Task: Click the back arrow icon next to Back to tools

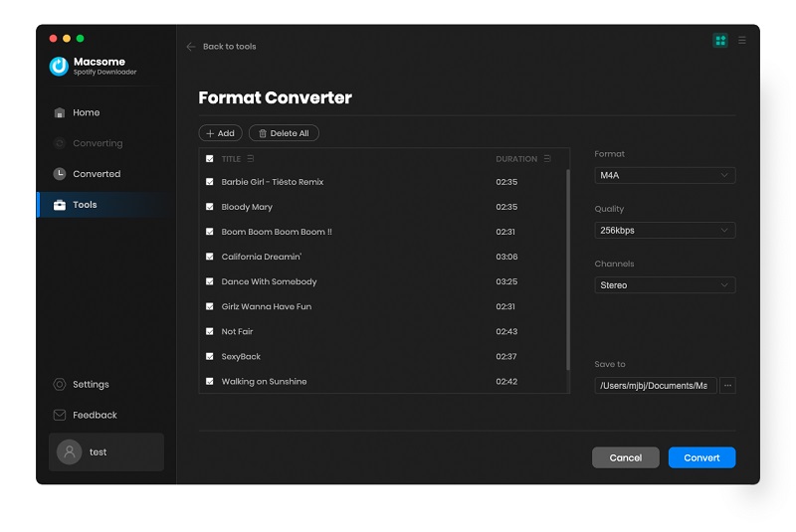Action: coord(191,47)
